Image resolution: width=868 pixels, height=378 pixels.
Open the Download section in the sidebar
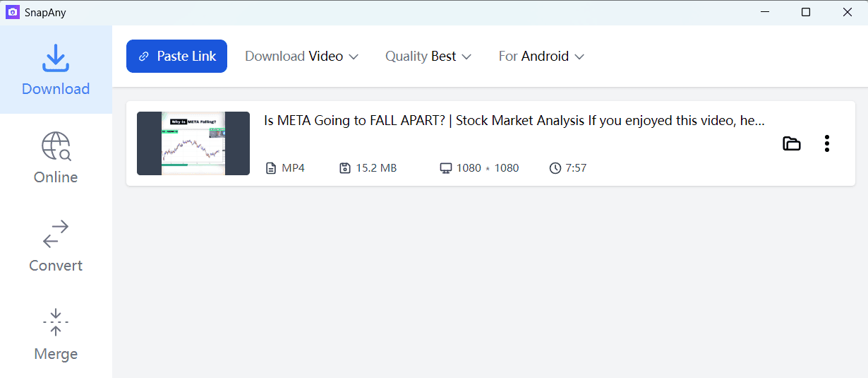click(x=56, y=70)
